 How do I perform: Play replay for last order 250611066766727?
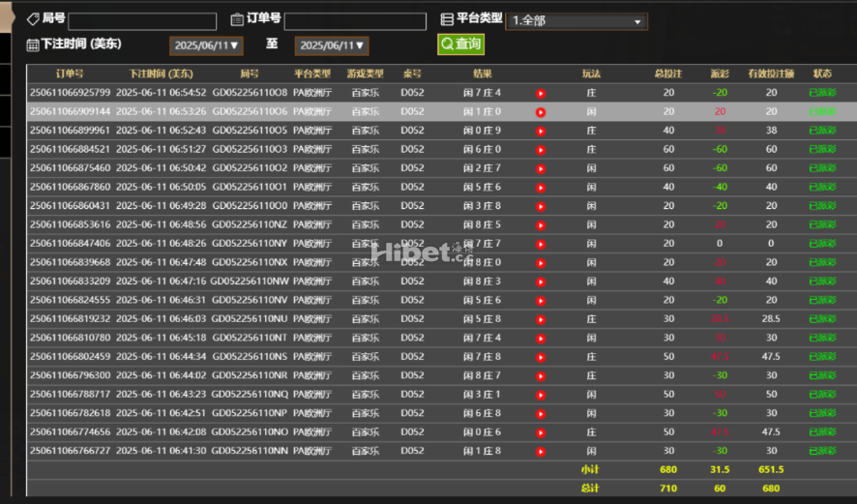pos(541,452)
